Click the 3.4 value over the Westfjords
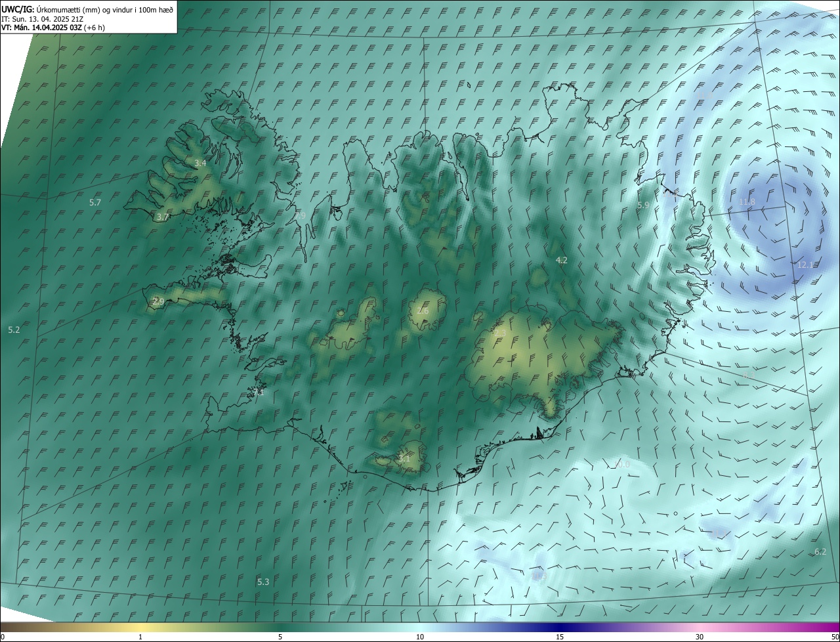This screenshot has width=840, height=642. pyautogui.click(x=200, y=163)
